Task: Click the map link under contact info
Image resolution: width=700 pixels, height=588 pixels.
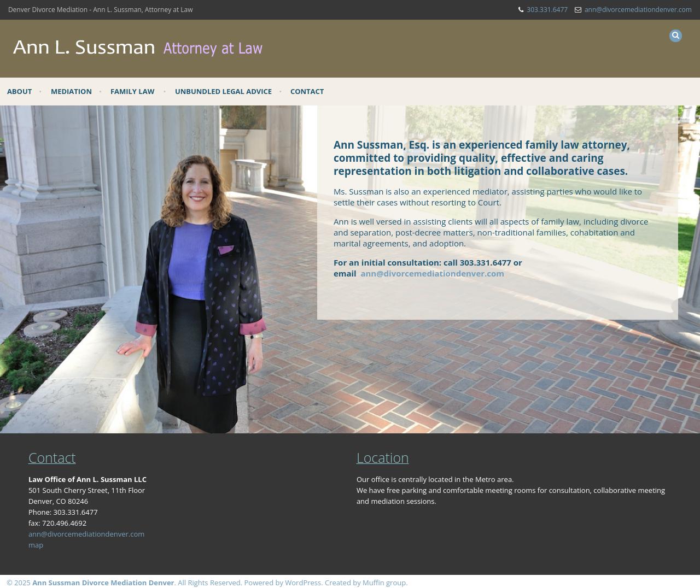Action: (x=36, y=545)
